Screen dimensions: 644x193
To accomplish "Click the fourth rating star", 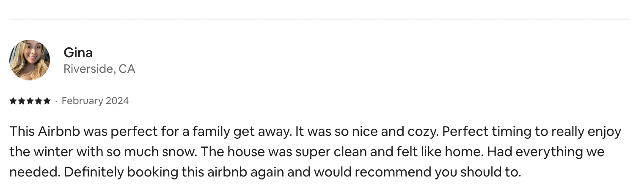I will pos(38,101).
